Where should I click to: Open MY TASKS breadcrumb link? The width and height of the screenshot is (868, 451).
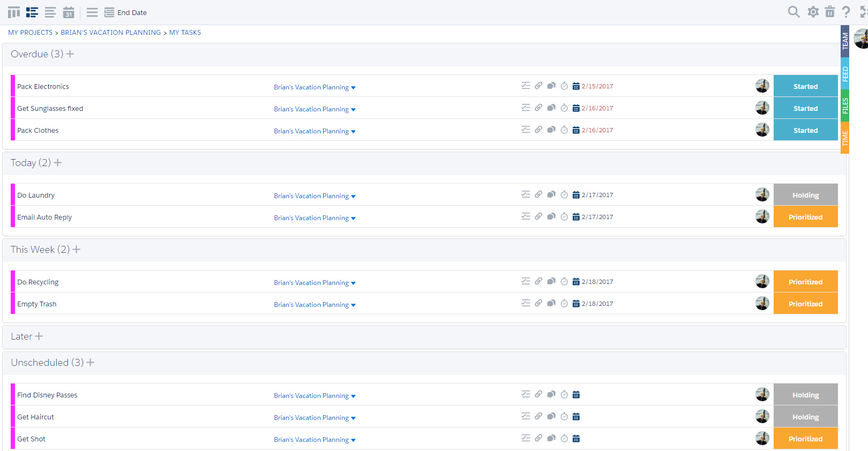[185, 33]
